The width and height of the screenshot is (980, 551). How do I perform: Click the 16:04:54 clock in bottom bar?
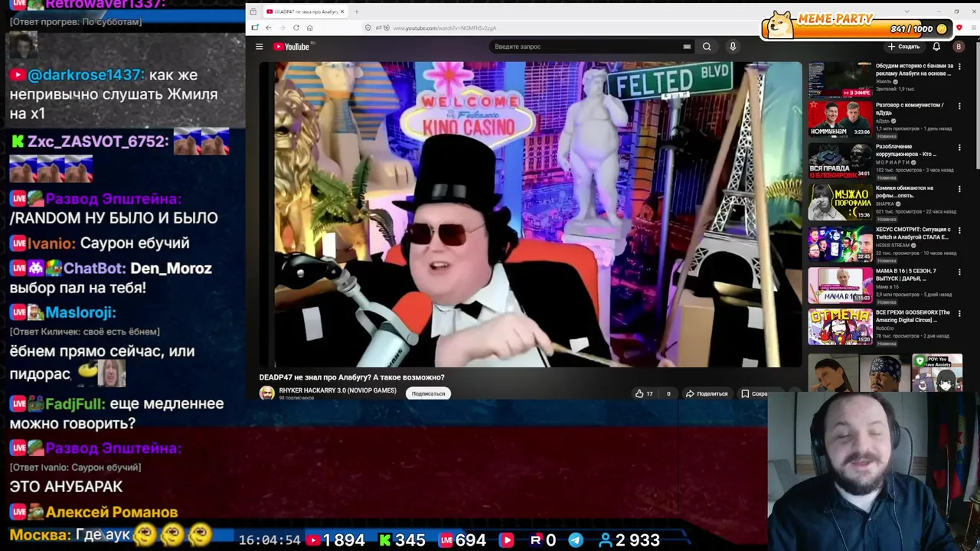click(x=269, y=540)
